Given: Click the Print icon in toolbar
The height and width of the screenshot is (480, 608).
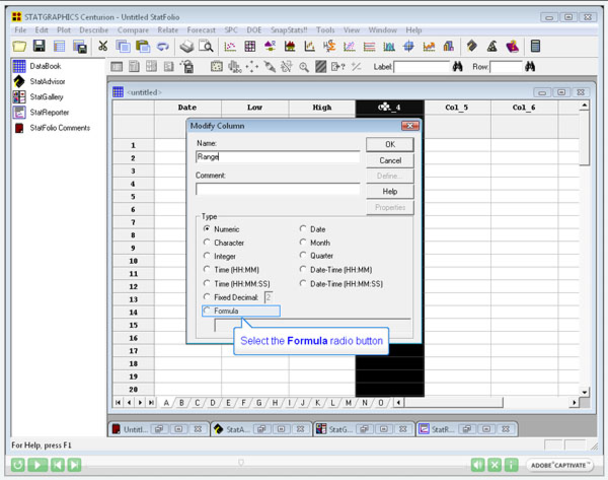Looking at the screenshot, I should click(x=187, y=47).
